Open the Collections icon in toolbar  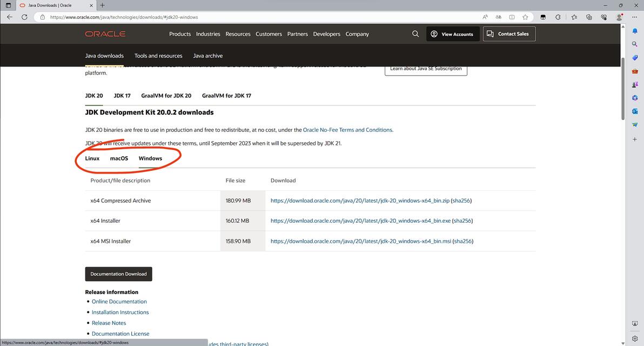[x=589, y=17]
